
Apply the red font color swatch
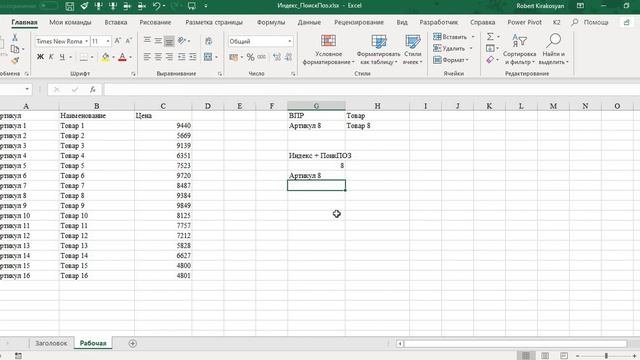pos(122,57)
